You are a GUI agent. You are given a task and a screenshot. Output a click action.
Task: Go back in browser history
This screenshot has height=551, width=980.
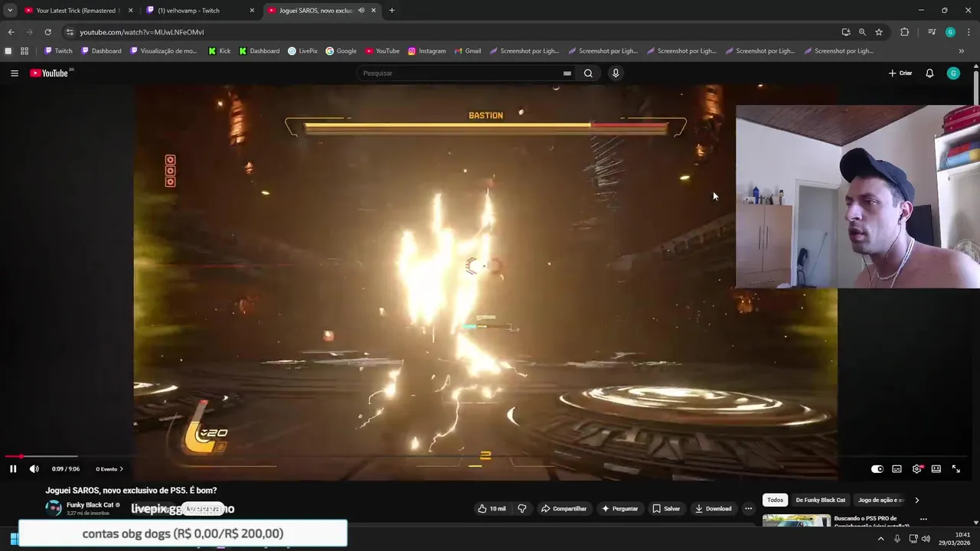(11, 32)
